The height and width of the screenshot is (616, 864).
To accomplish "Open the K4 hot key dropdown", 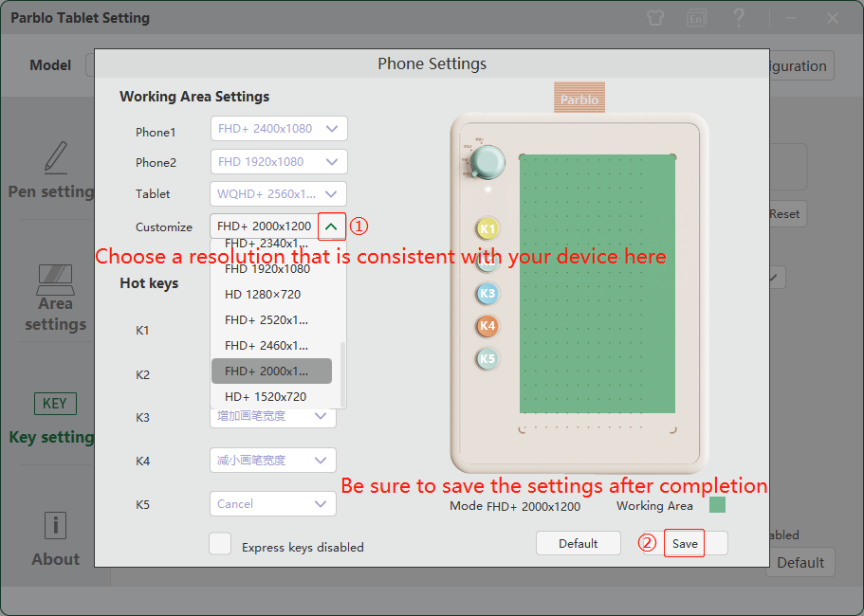I will coord(273,461).
